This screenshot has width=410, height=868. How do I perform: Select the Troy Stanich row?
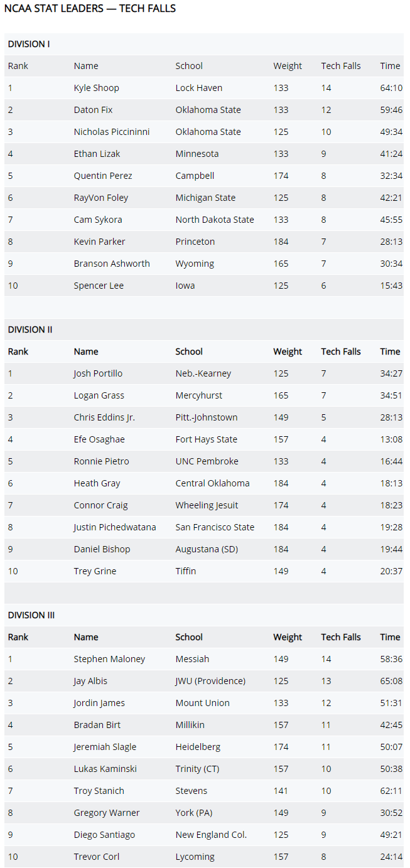tap(204, 791)
